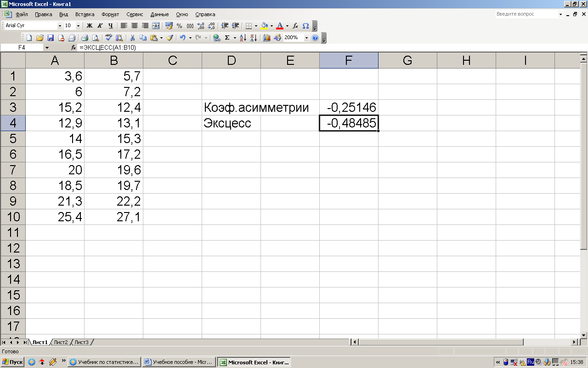Sort ascending with the А-Я icon
This screenshot has height=368, width=588.
click(x=243, y=38)
